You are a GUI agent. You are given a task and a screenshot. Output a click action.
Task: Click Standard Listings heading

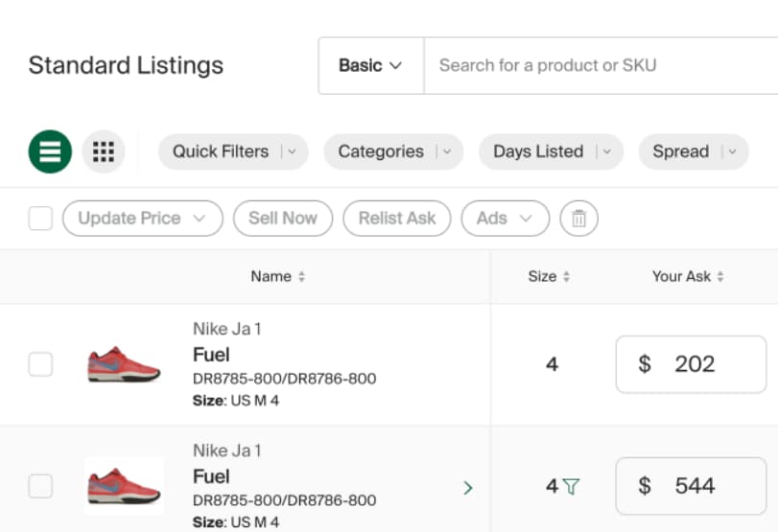(x=126, y=65)
